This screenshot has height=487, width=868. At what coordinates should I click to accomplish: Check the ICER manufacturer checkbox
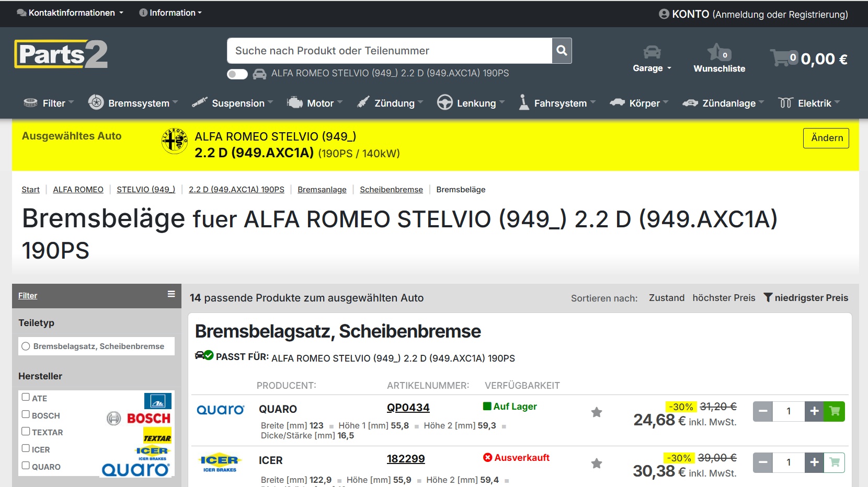click(26, 448)
